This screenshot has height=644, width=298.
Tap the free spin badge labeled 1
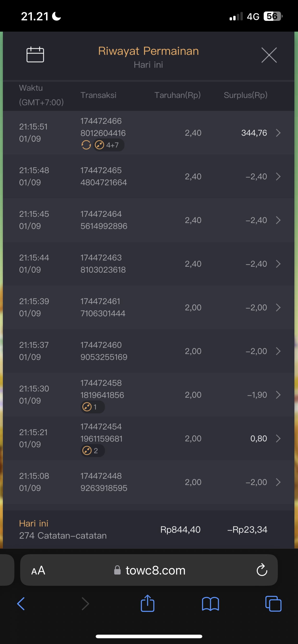92,407
